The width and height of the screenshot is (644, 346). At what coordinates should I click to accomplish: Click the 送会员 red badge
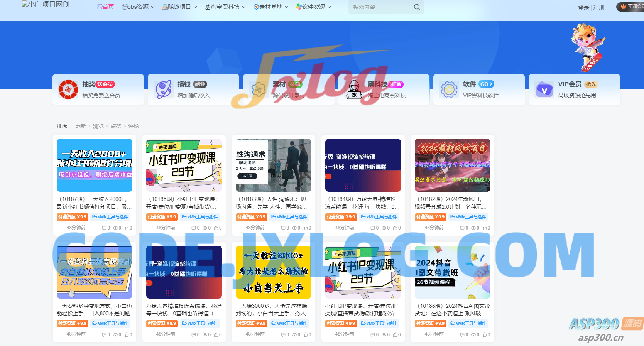105,84
